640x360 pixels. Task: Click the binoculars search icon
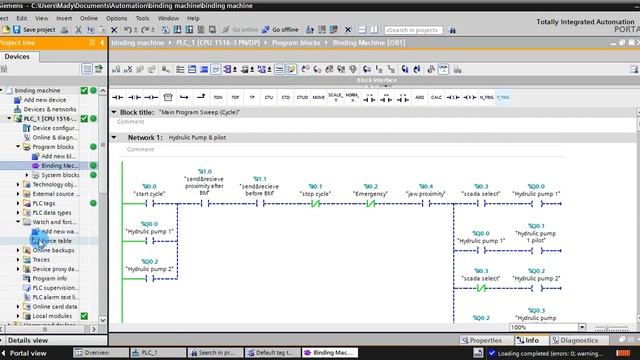452,30
